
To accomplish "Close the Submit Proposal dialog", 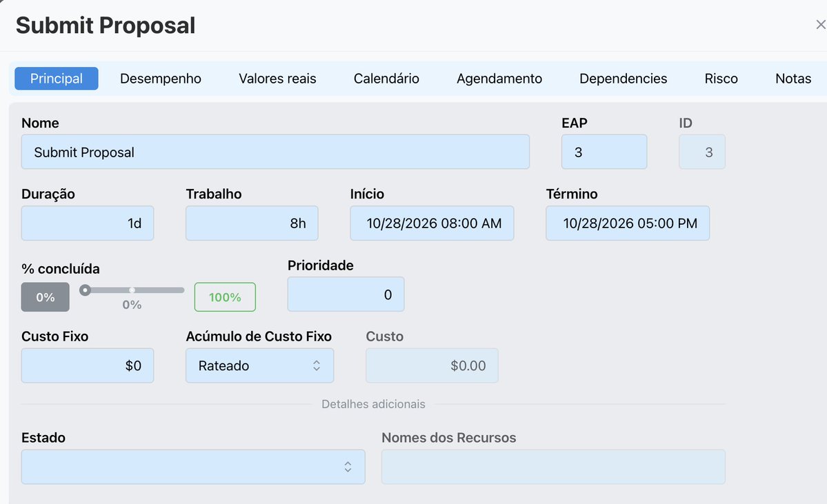I will pyautogui.click(x=820, y=25).
